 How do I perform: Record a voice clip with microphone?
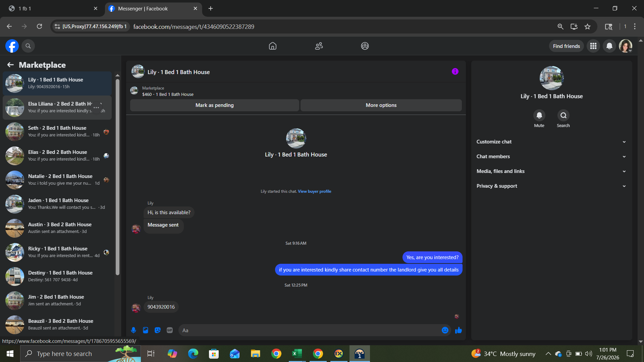133,330
